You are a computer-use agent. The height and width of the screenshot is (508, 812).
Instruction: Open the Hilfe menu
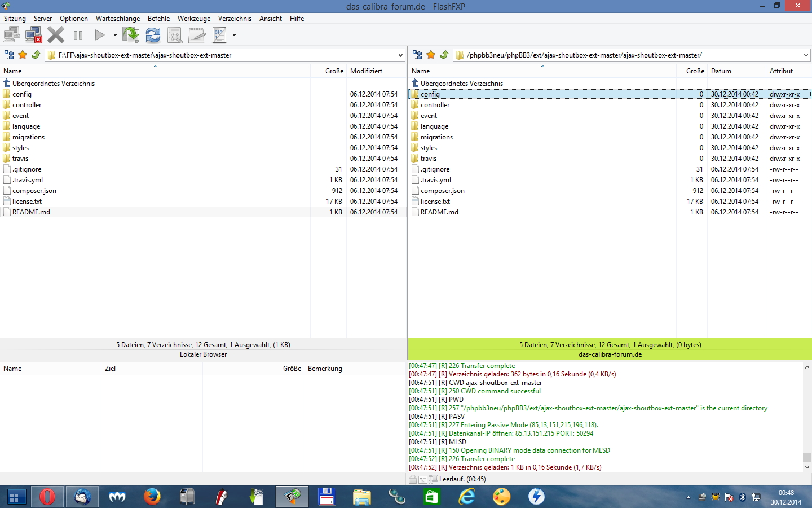[297, 19]
